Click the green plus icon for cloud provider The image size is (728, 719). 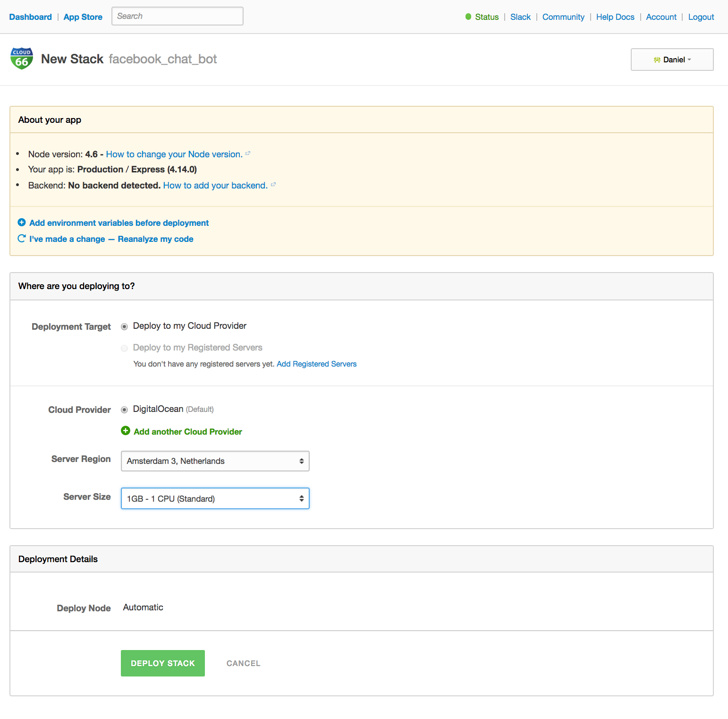[x=126, y=431]
